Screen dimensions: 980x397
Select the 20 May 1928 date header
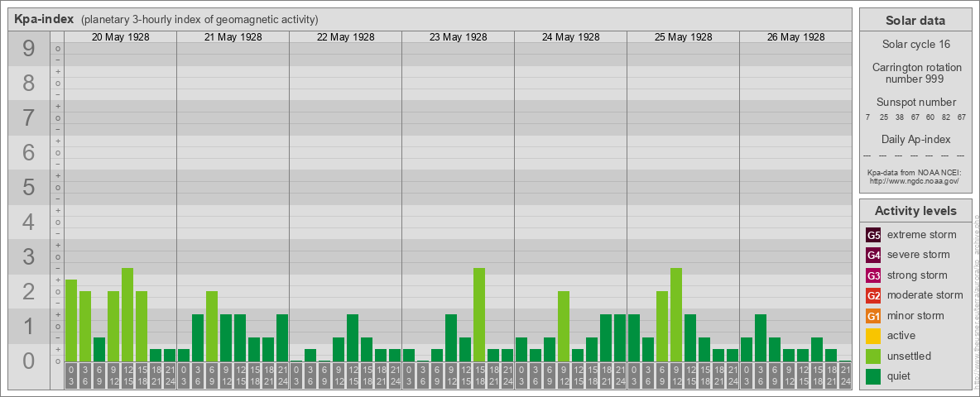coord(121,37)
